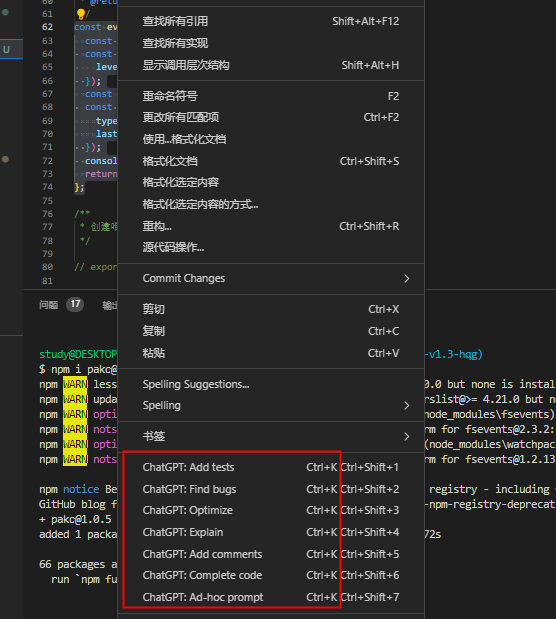Click the lightbulb quick-fix icon on line 61

coord(81,14)
